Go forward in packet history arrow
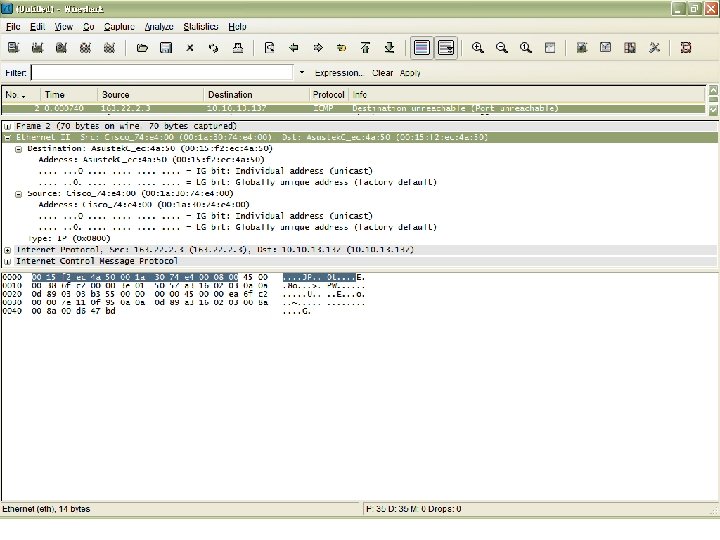Screen dimensions: 720x540 [x=318, y=48]
